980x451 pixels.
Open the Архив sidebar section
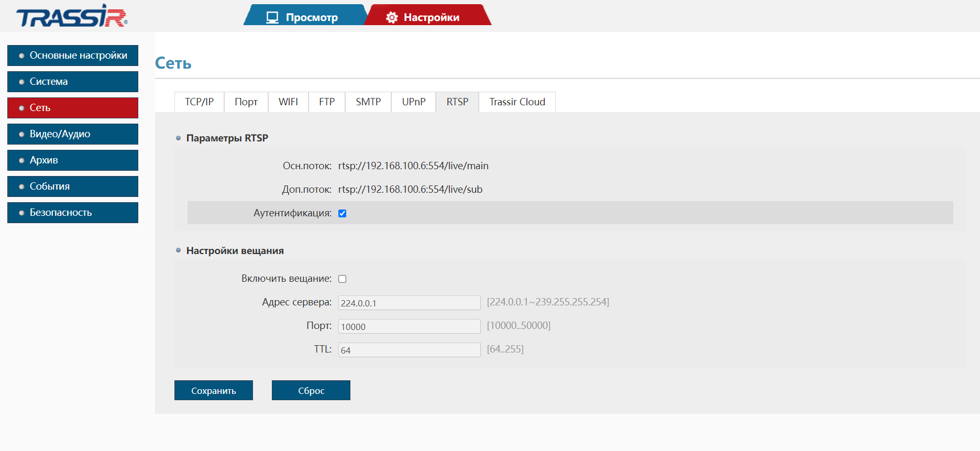pyautogui.click(x=73, y=160)
